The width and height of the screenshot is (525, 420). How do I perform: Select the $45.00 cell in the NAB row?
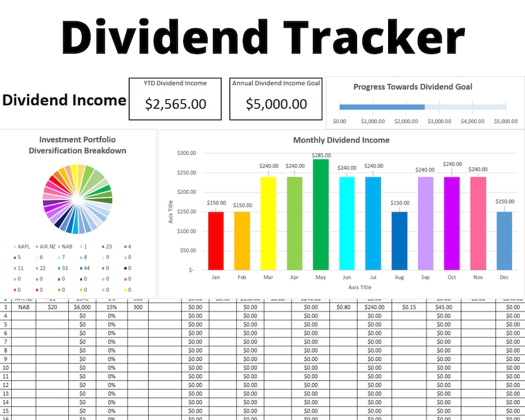click(x=444, y=307)
